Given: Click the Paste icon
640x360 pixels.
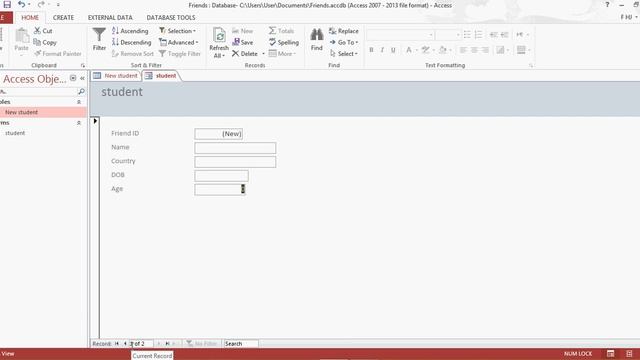Looking at the screenshot, I should (x=22, y=36).
